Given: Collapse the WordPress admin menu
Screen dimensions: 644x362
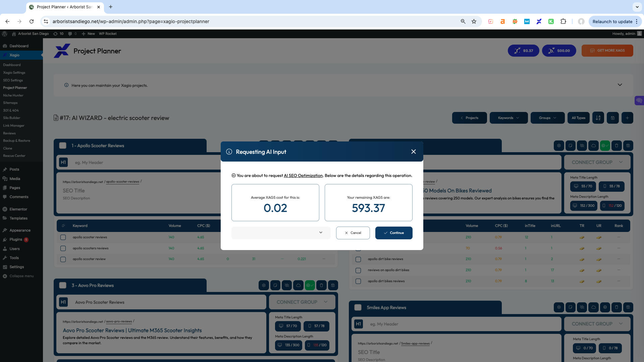Looking at the screenshot, I should pos(21,276).
